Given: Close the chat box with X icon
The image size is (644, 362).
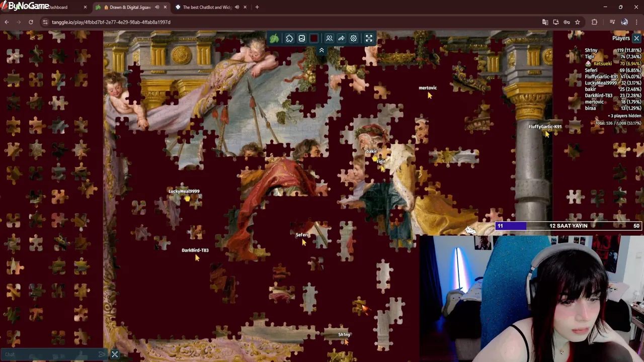Looking at the screenshot, I should [x=115, y=354].
